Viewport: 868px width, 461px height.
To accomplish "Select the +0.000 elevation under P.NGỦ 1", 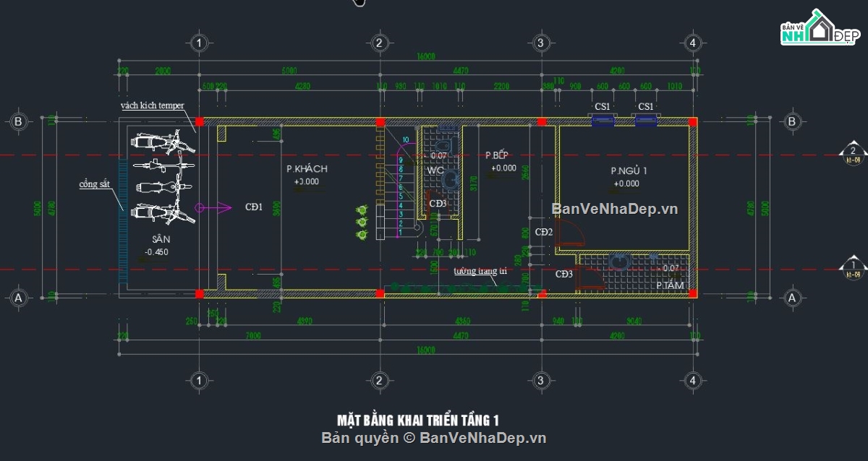I will click(x=626, y=184).
